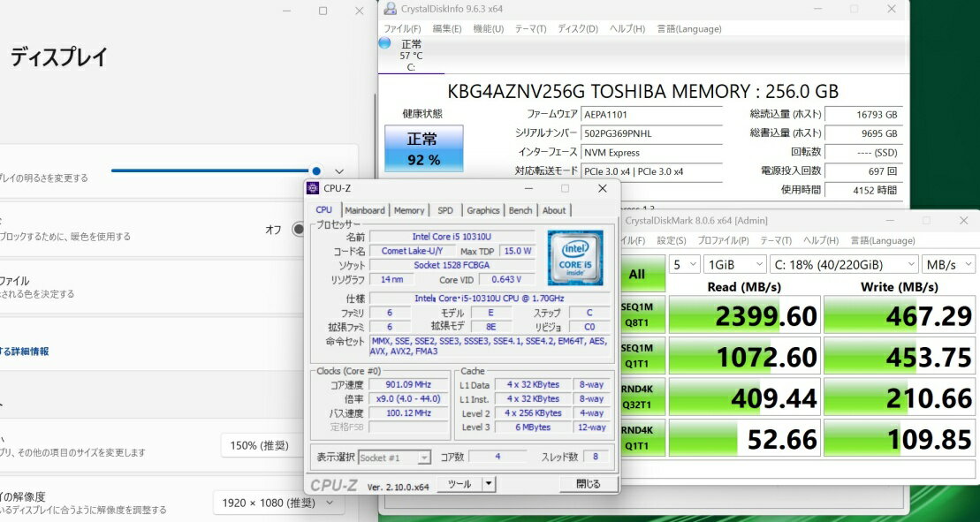This screenshot has height=522, width=980.
Task: Click the Intel Core i5 logo in CPU-Z
Action: (x=575, y=258)
